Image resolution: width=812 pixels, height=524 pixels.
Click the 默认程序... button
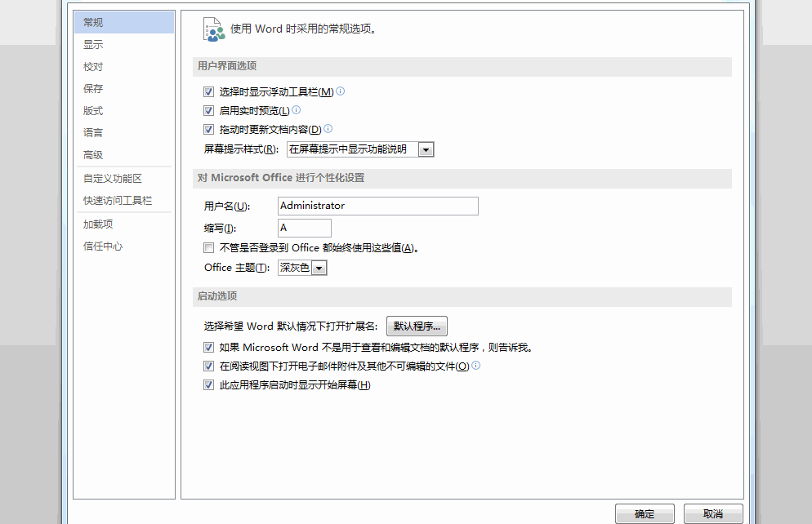[417, 326]
